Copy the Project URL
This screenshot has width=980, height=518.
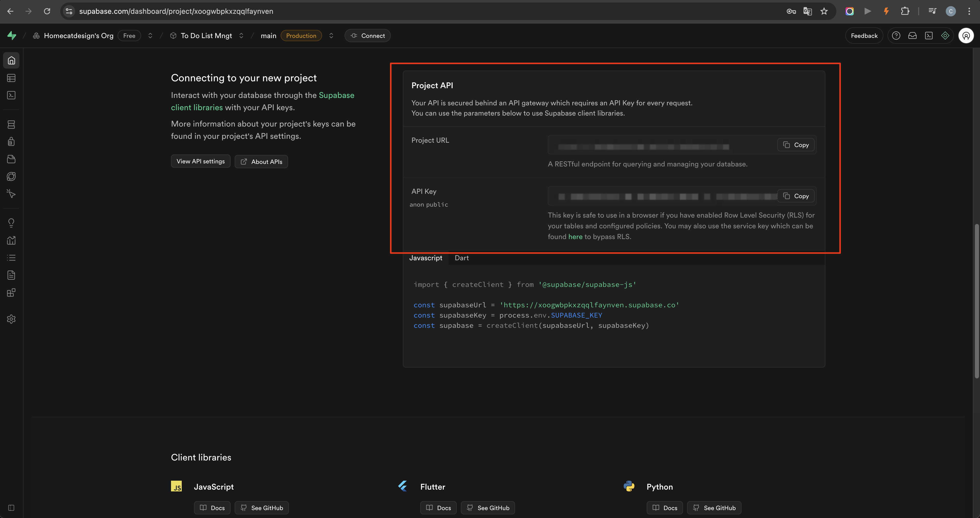coord(796,145)
